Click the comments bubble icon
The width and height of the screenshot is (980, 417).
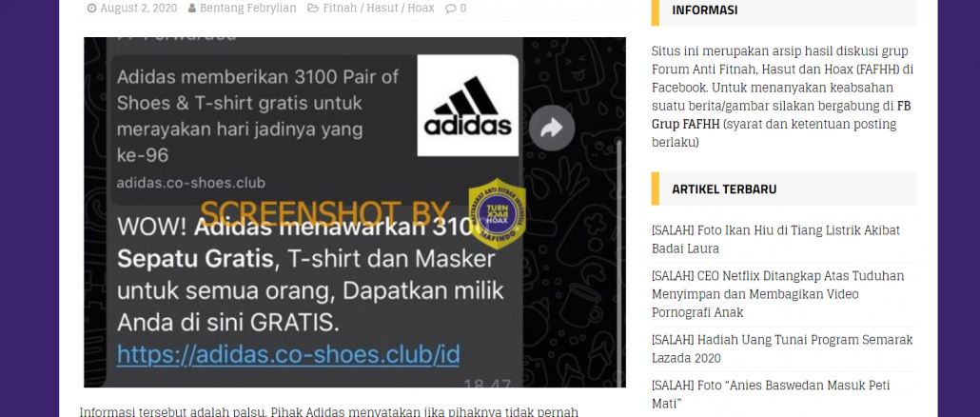pos(451,9)
